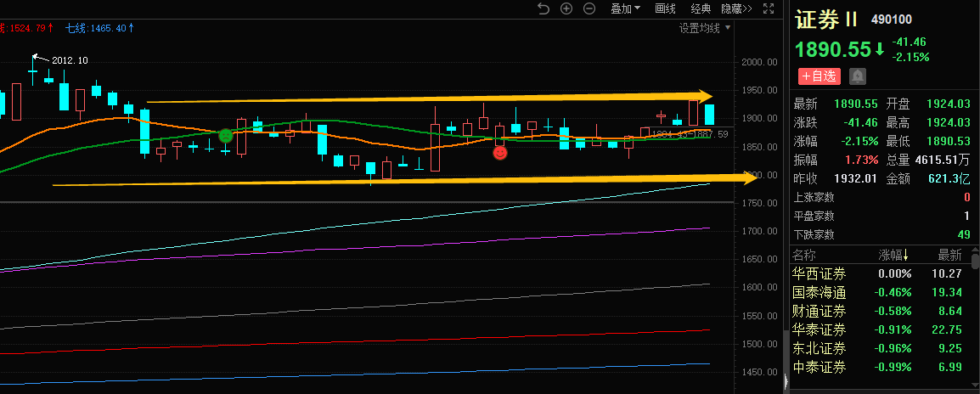
Task: Click the last cyan candlestick on chart
Action: coord(709,115)
